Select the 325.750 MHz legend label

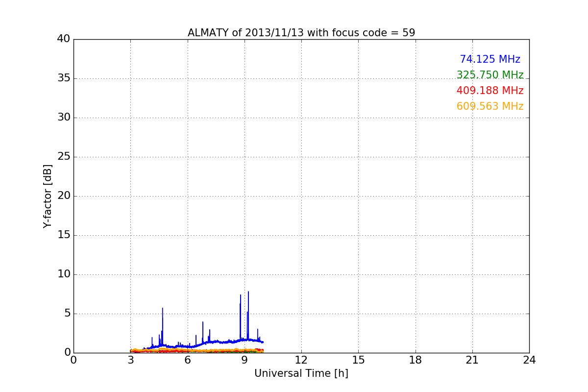490,75
